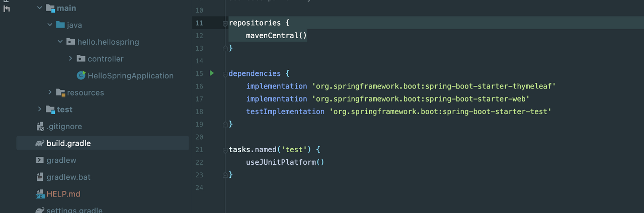The image size is (644, 213).
Task: Fold the repositories block at line 11
Action: tap(225, 23)
